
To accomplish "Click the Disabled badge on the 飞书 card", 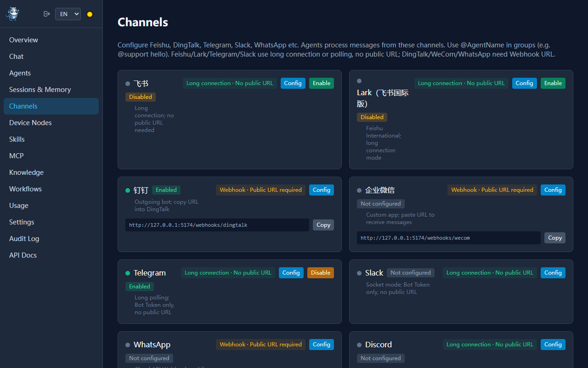I will pyautogui.click(x=141, y=97).
